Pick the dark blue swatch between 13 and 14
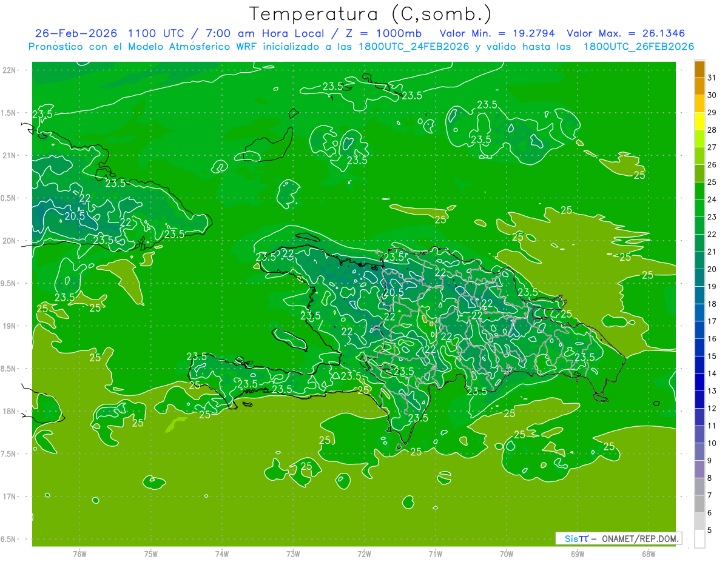The width and height of the screenshot is (728, 562). click(x=699, y=383)
